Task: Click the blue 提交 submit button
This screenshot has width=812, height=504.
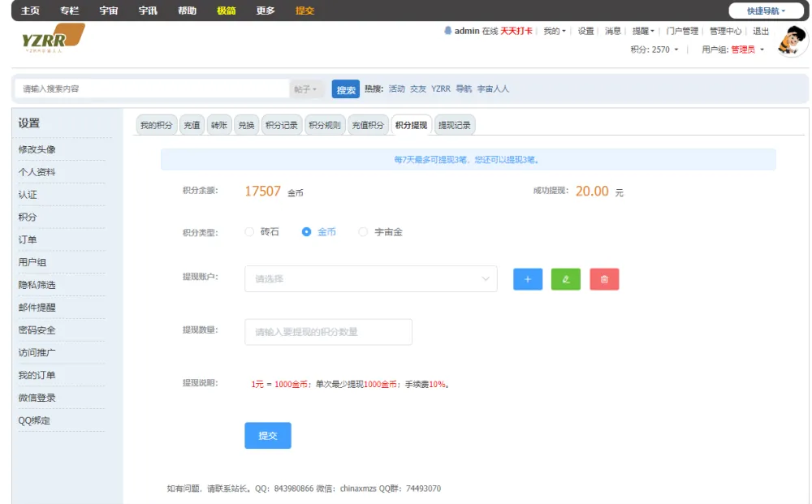Action: point(267,435)
